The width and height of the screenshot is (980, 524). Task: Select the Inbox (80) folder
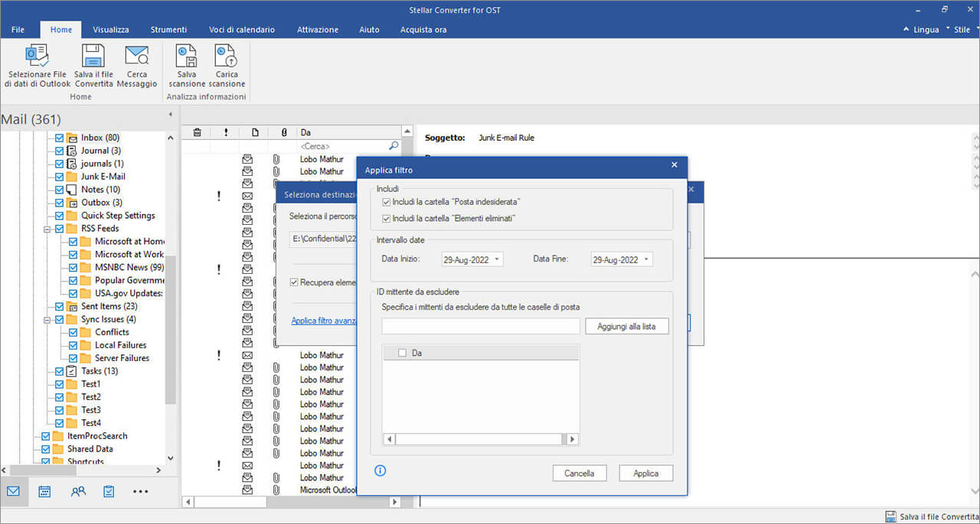tap(100, 138)
